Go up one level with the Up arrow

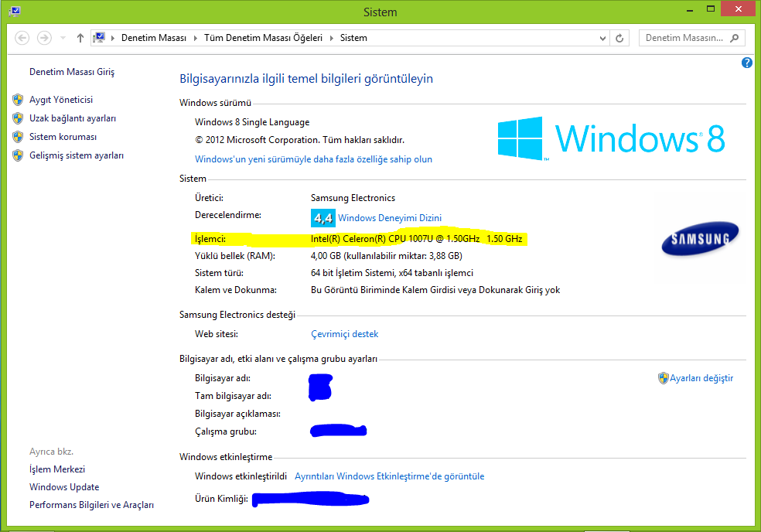coord(80,38)
